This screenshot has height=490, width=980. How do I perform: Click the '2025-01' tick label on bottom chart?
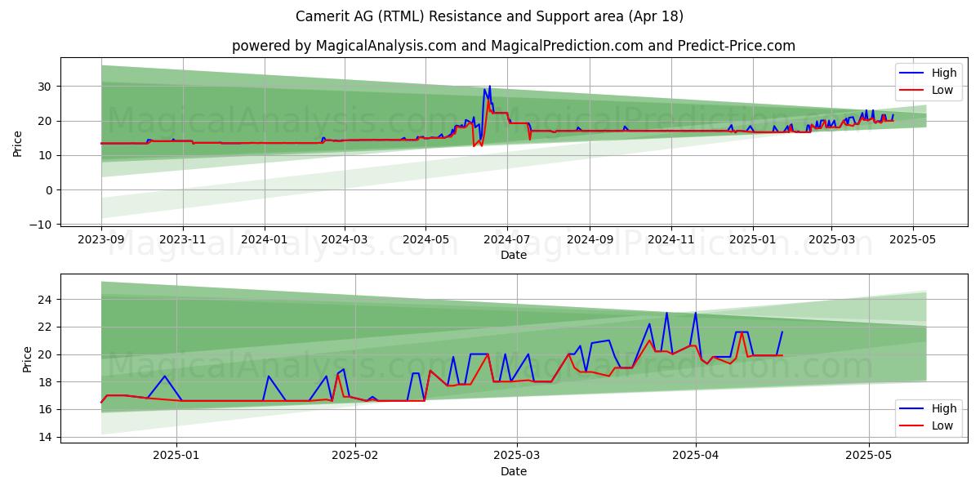(x=177, y=457)
